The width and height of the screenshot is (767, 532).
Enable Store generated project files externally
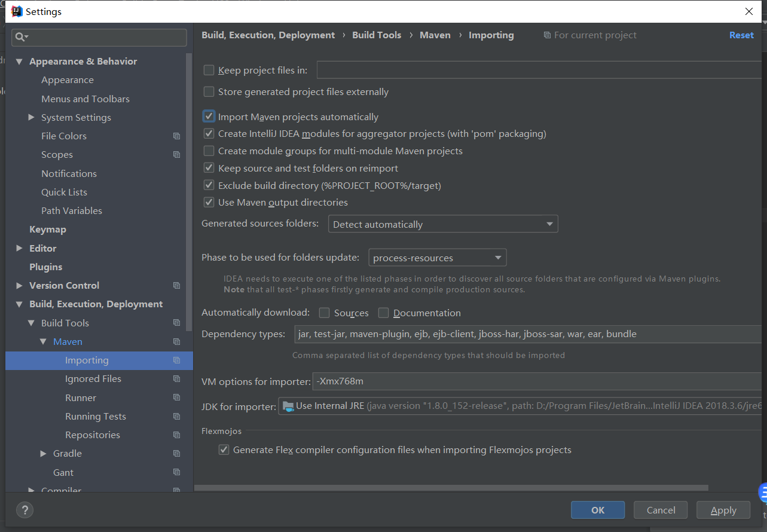tap(209, 91)
